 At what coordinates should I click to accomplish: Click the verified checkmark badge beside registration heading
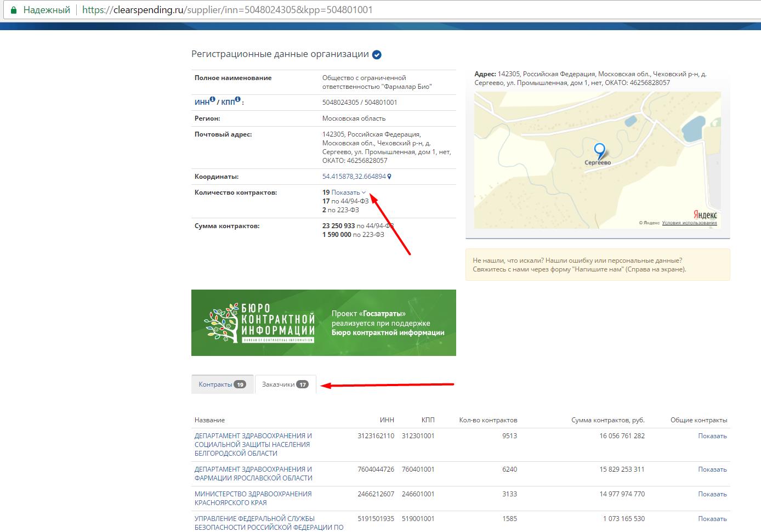(x=377, y=55)
